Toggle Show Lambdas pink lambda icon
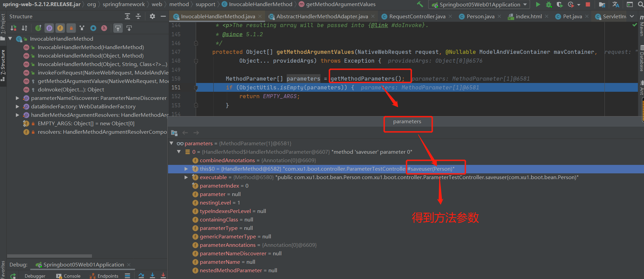Screen dimensions: 644x279 104,28
